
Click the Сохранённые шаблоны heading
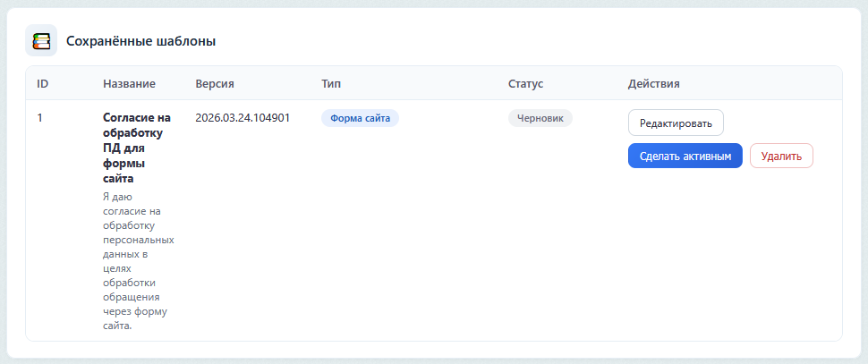point(140,41)
